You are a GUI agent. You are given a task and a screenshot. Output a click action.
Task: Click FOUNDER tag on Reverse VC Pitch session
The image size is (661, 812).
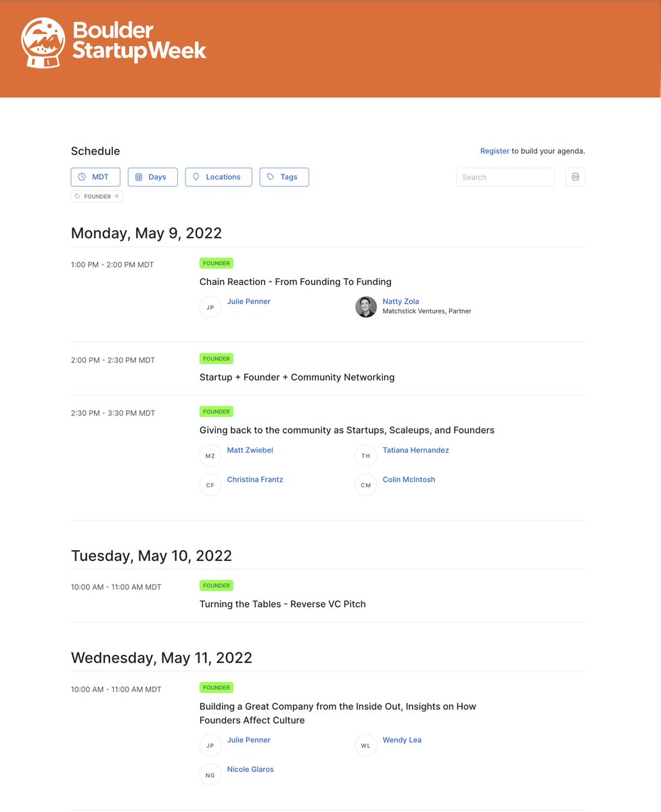click(216, 585)
